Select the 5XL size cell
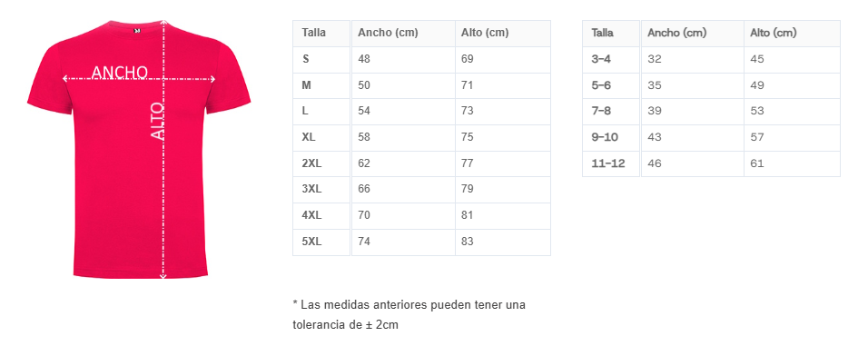The height and width of the screenshot is (346, 868). click(x=321, y=242)
